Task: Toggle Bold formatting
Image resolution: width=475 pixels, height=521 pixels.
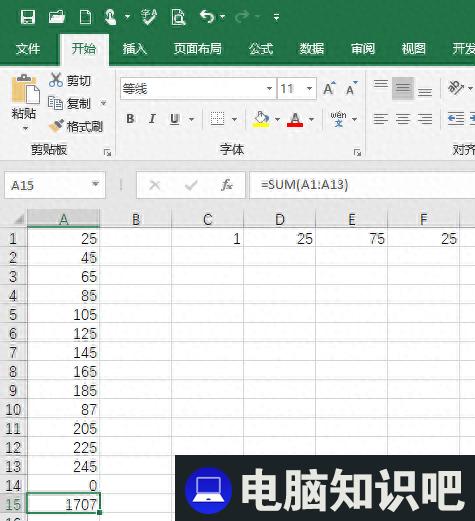Action: click(x=130, y=119)
